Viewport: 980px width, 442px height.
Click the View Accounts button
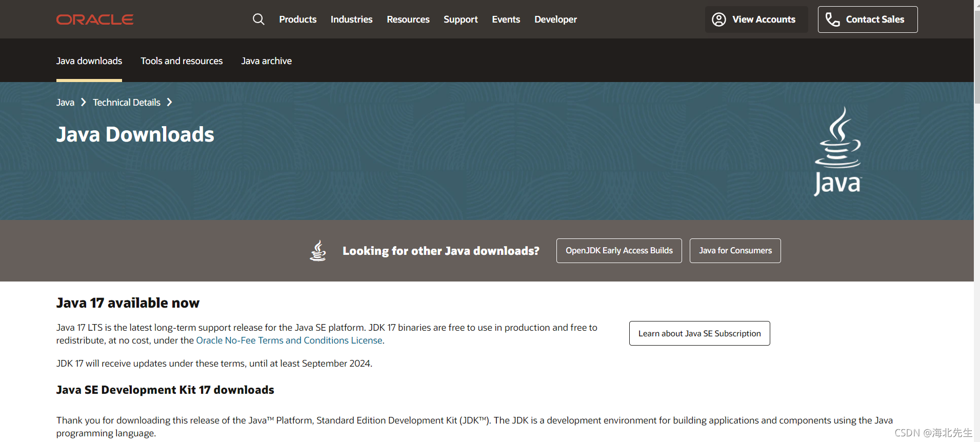click(756, 19)
